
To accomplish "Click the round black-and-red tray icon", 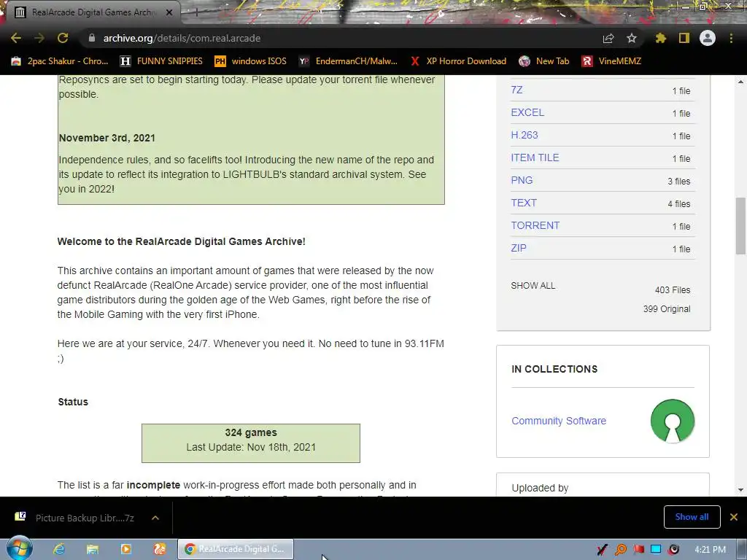I will tap(673, 550).
